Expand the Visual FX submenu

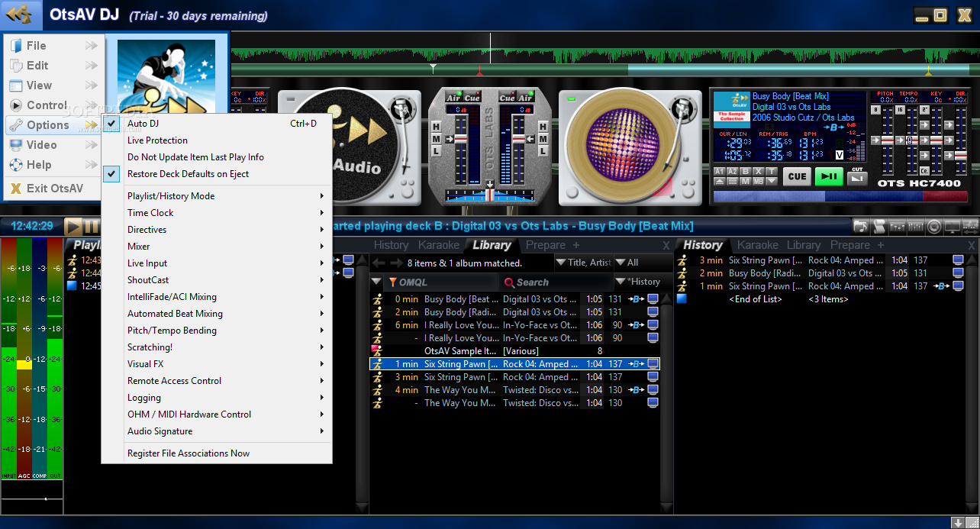(217, 364)
